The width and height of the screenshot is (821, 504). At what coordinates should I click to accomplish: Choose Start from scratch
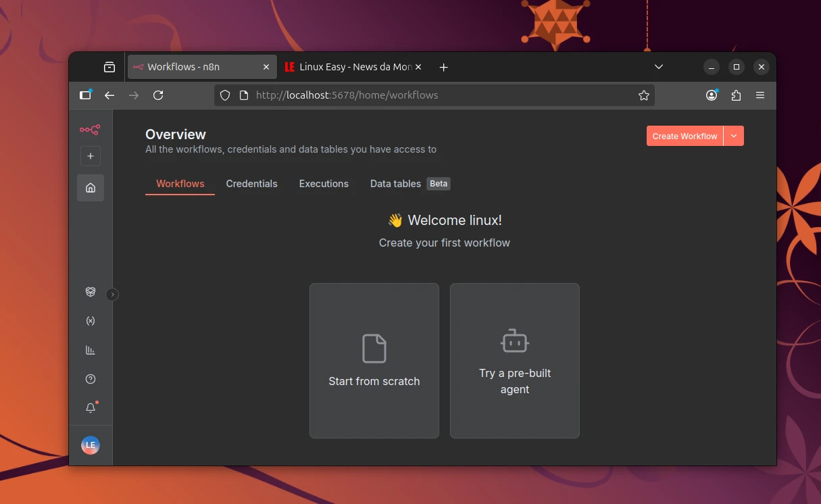pyautogui.click(x=374, y=361)
